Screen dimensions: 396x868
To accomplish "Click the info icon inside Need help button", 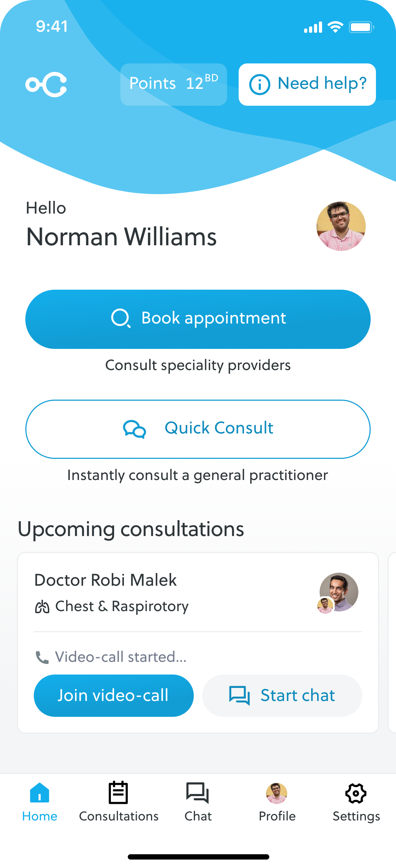I will pyautogui.click(x=259, y=84).
